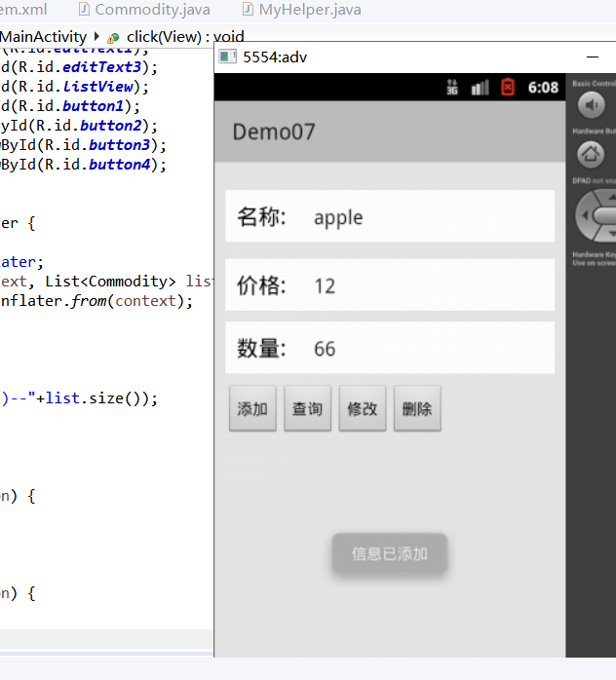Click button3 identifier in code editor

[x=120, y=145]
